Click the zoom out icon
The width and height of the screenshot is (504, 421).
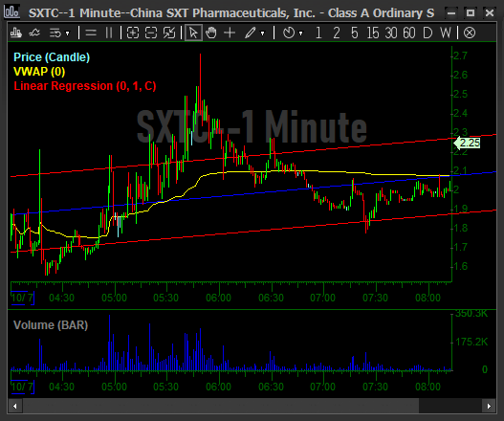point(151,33)
